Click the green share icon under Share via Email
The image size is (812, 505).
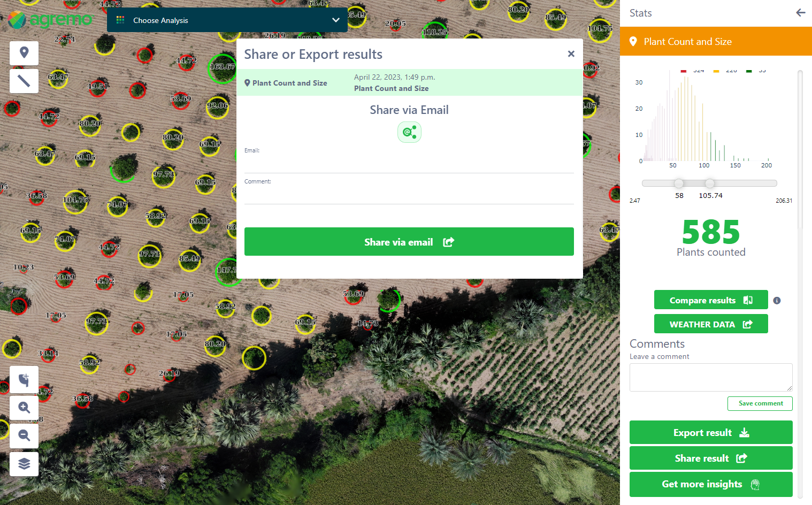pos(409,132)
